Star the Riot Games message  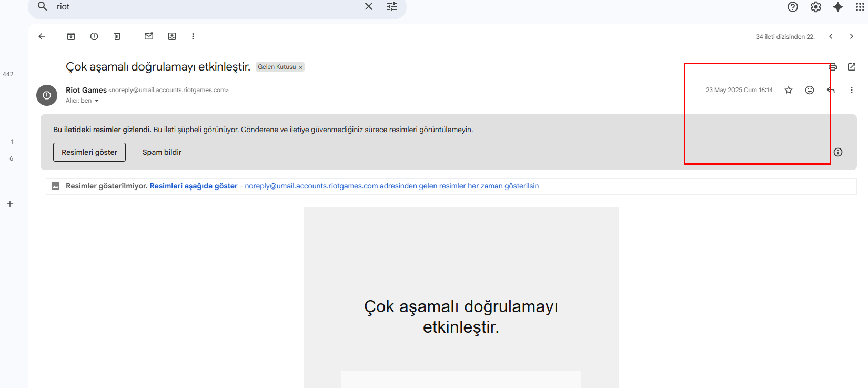[x=789, y=90]
